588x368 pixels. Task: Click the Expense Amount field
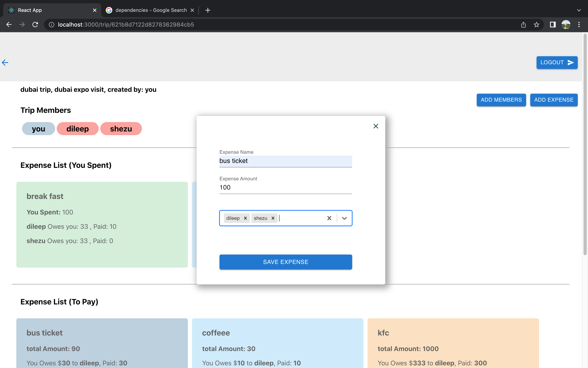tap(286, 187)
